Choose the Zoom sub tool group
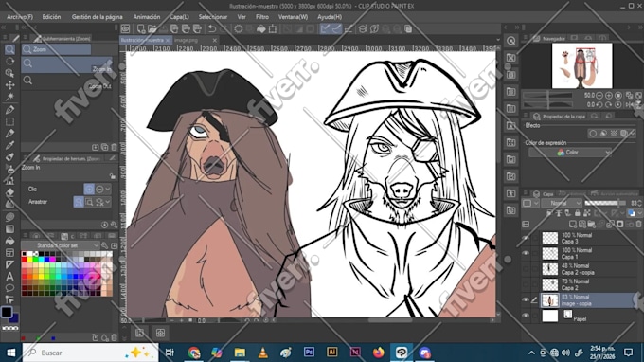This screenshot has height=362, width=644. click(56, 49)
